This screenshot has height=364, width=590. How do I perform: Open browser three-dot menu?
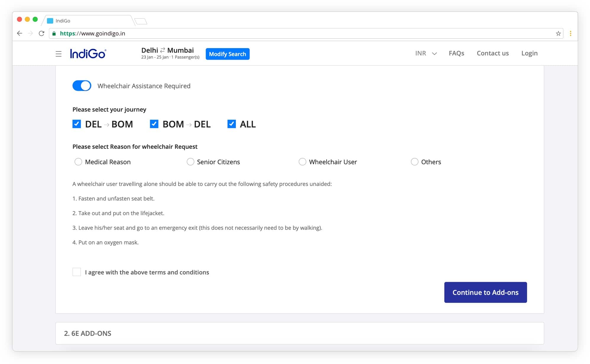point(570,33)
